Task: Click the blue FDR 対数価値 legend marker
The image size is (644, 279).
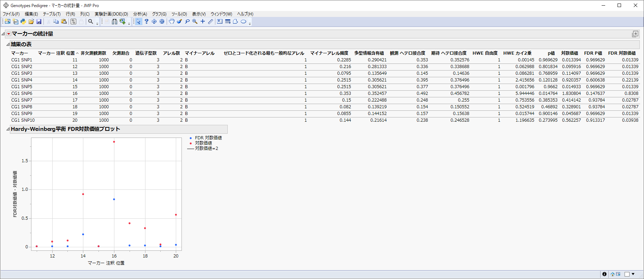Action: pos(191,138)
